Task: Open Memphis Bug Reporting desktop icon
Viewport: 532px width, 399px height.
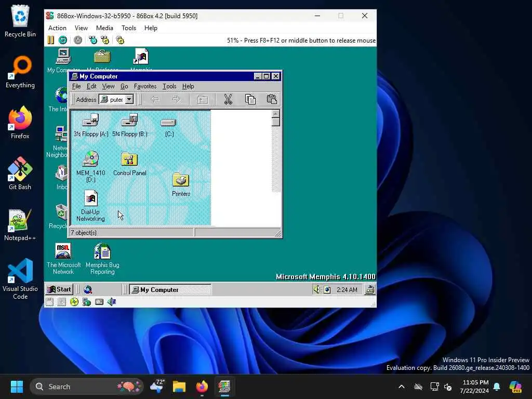Action: point(102,259)
